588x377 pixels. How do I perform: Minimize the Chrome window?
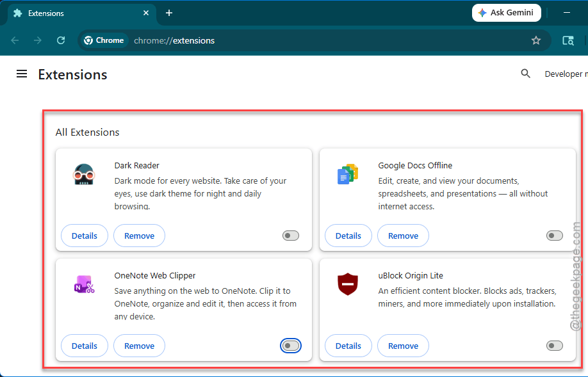[x=567, y=13]
